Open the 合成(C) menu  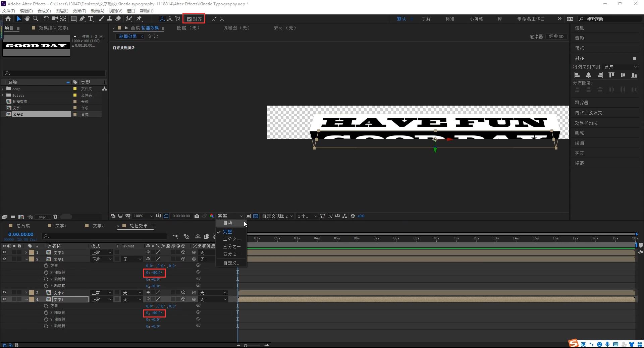click(x=44, y=11)
